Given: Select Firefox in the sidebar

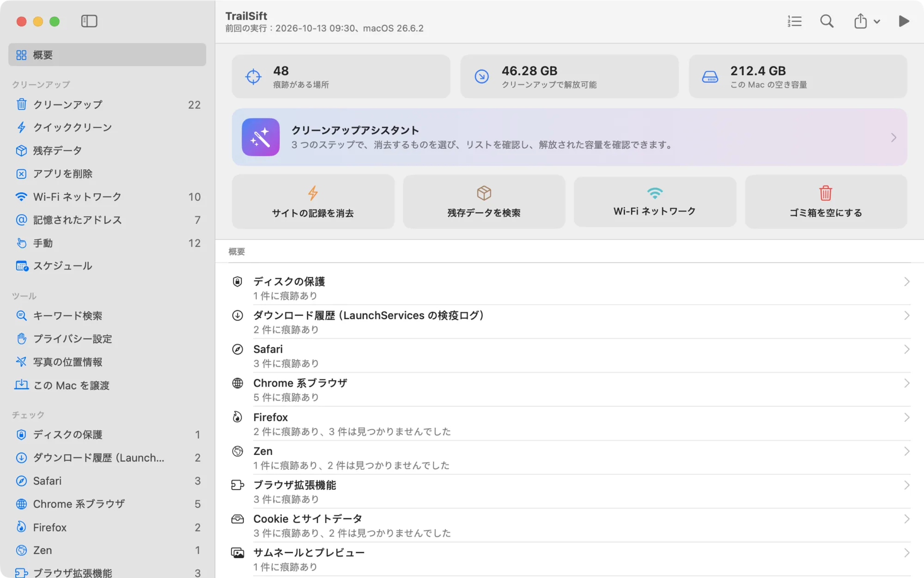Looking at the screenshot, I should click(x=107, y=527).
